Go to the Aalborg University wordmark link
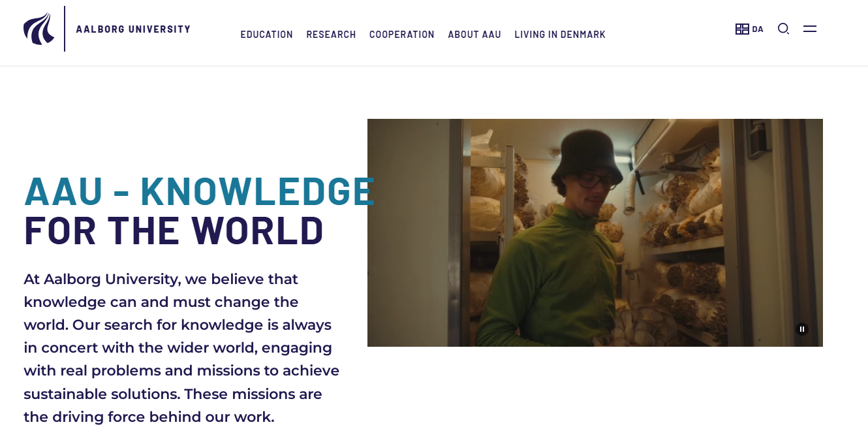The width and height of the screenshot is (868, 431). click(133, 29)
